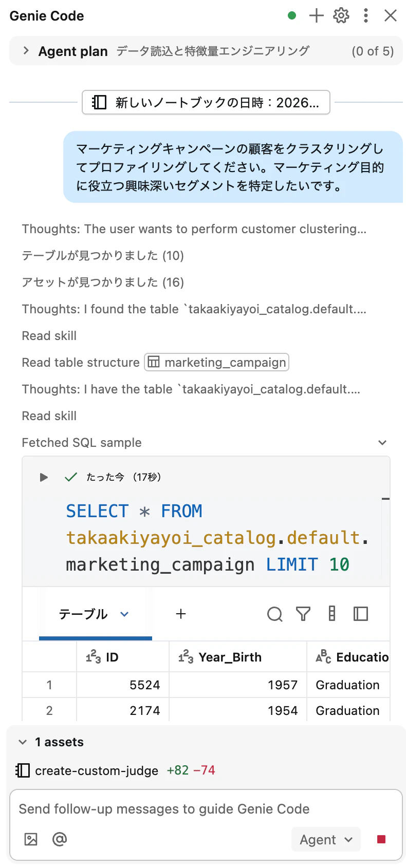The height and width of the screenshot is (868, 406).
Task: Click the first Read skill row
Action: coord(49,336)
